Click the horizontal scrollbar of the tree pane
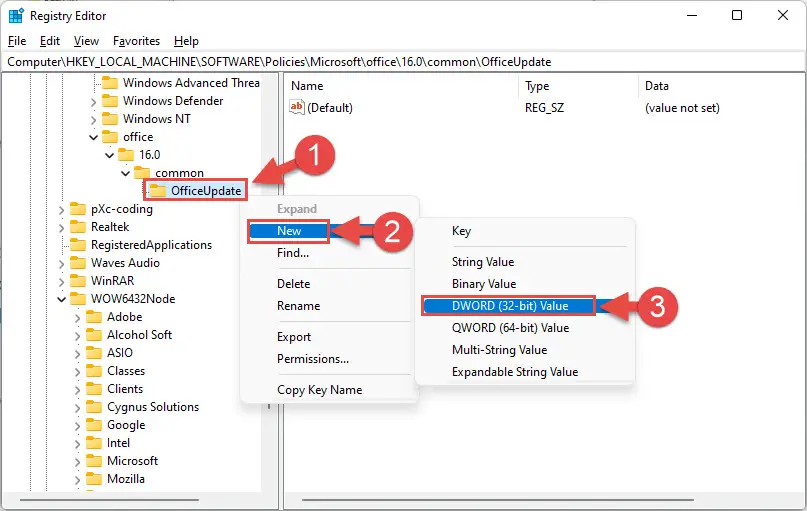 click(109, 500)
